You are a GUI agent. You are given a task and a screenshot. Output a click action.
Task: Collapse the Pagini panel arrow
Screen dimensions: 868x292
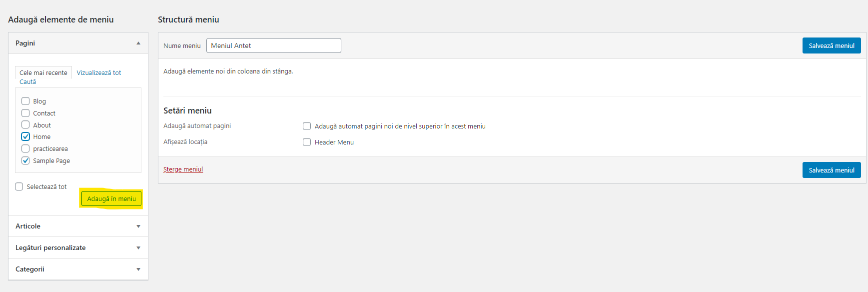coord(138,43)
